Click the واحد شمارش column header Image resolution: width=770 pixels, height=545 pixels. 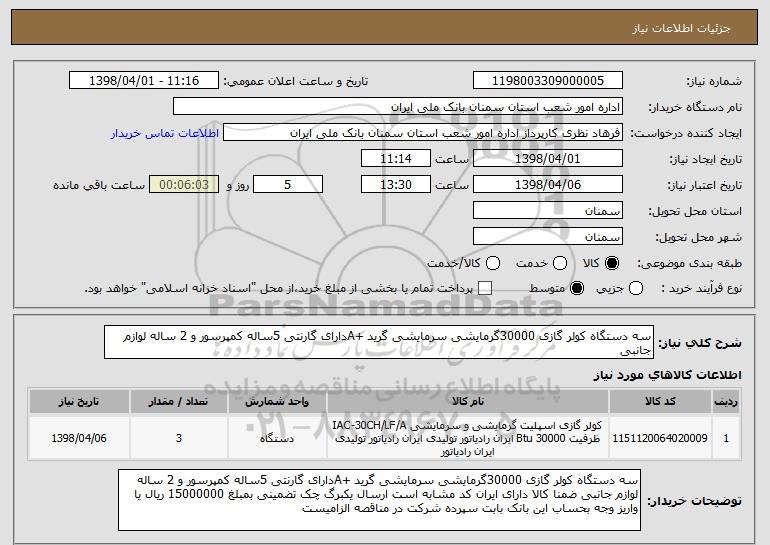pyautogui.click(x=277, y=402)
